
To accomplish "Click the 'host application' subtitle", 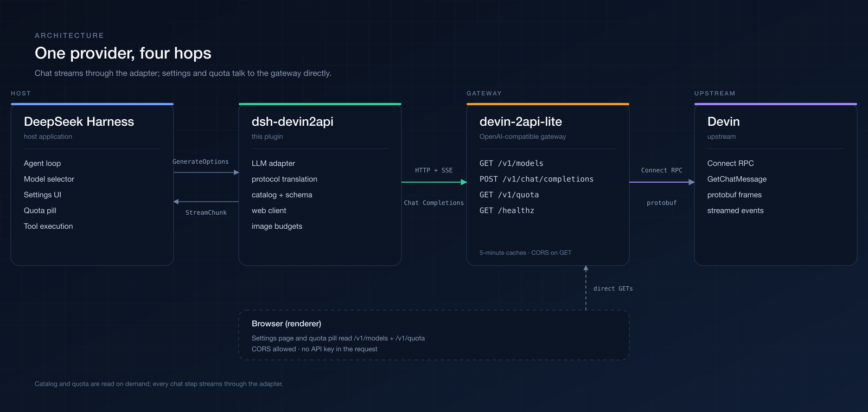I will tap(48, 137).
